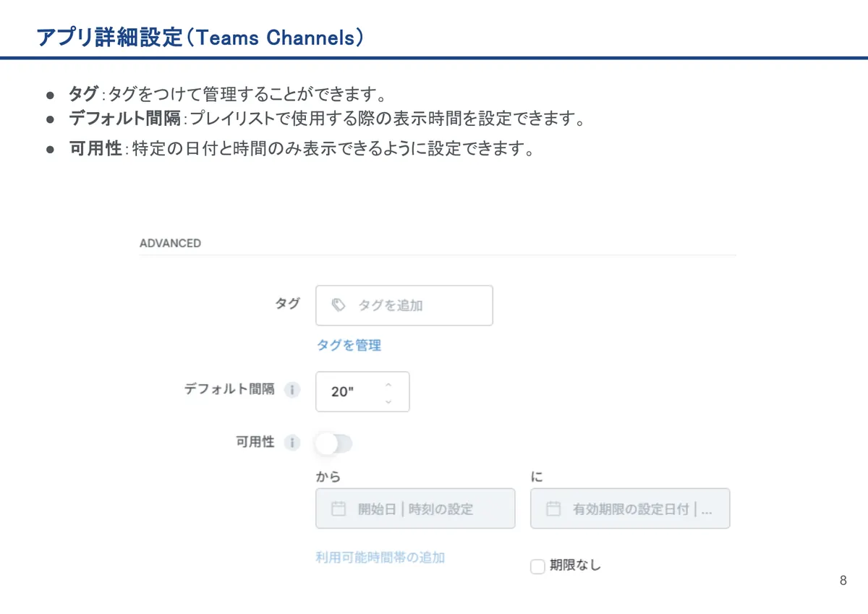Click the info icon beside デフォルト間隔
The image size is (868, 614).
point(292,390)
